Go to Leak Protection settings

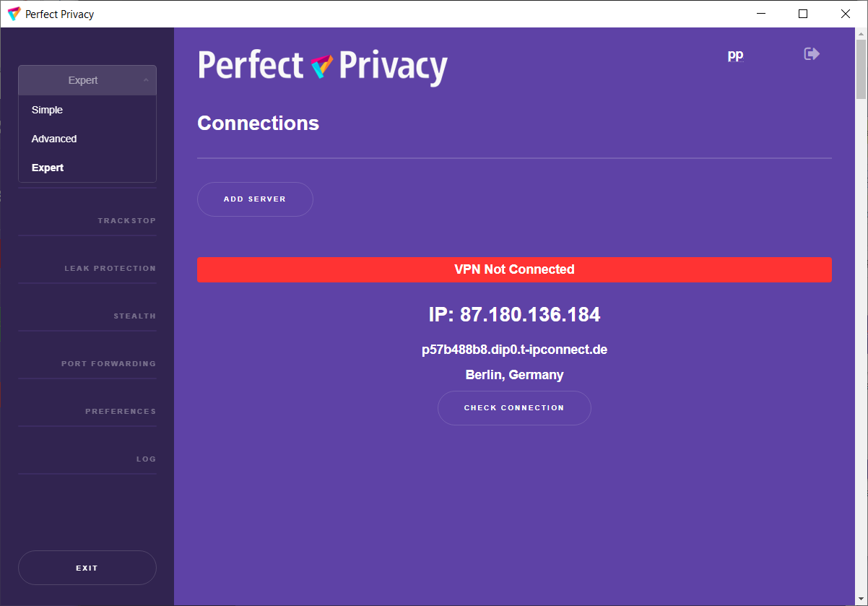(x=110, y=269)
